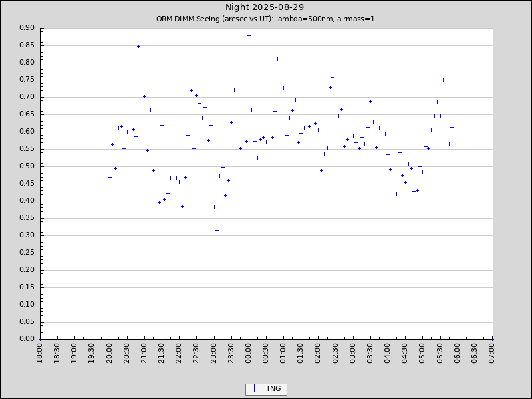Click the 0.75 y-axis label
The image size is (532, 399).
[27, 80]
